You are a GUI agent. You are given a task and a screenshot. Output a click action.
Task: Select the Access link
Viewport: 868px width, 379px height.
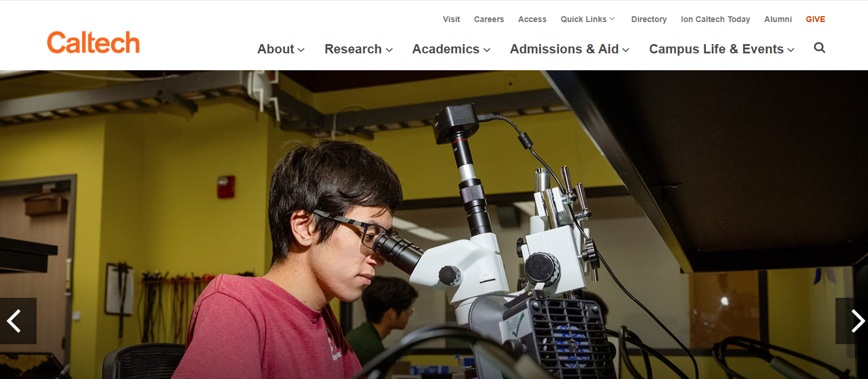(x=532, y=19)
